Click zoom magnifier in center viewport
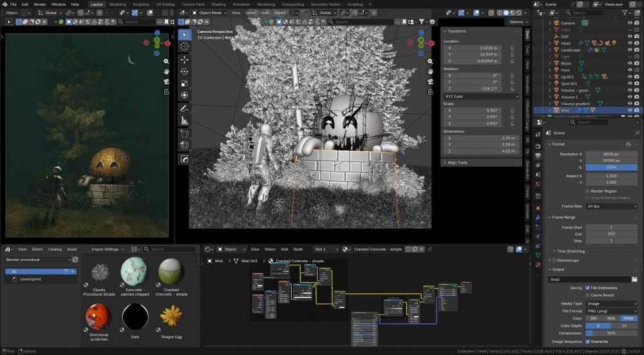 430,61
